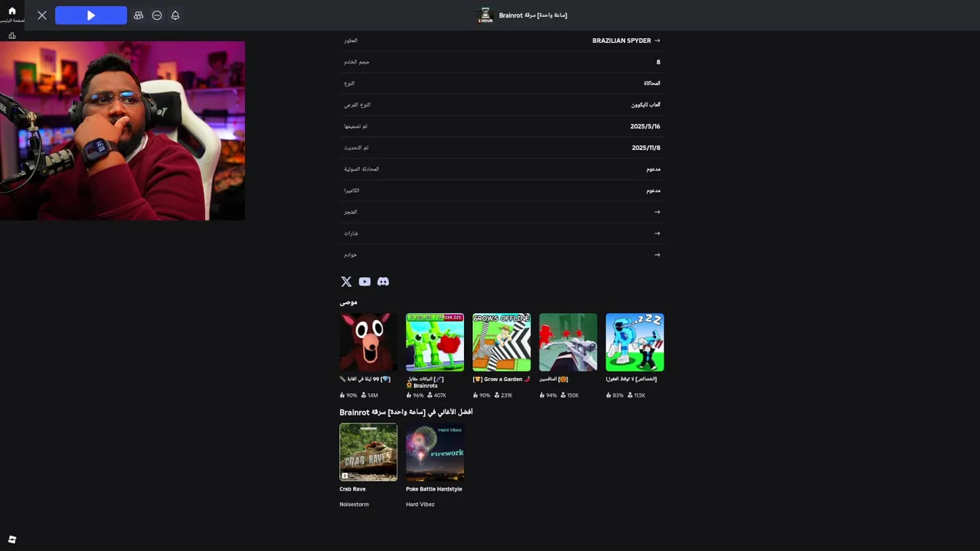
Task: Click the Poke Battle Hardstyle title
Action: point(434,489)
